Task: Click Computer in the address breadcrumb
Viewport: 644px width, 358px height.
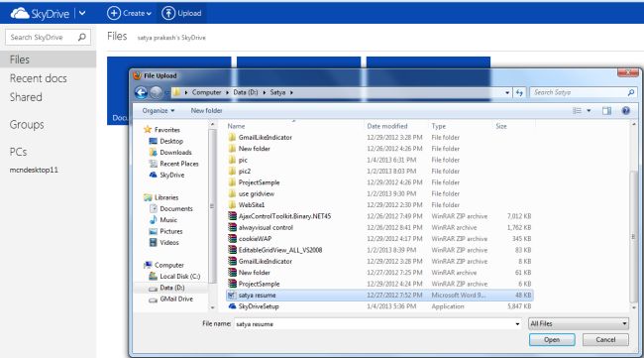Action: click(207, 92)
